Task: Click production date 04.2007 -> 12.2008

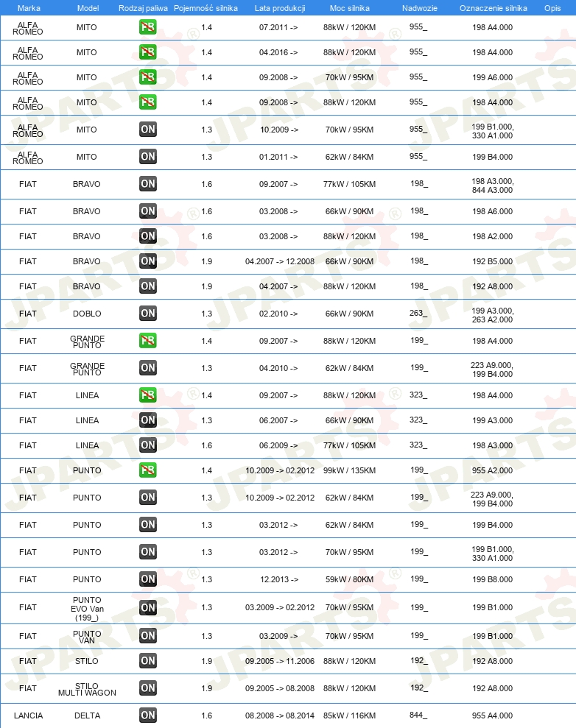Action: [280, 261]
